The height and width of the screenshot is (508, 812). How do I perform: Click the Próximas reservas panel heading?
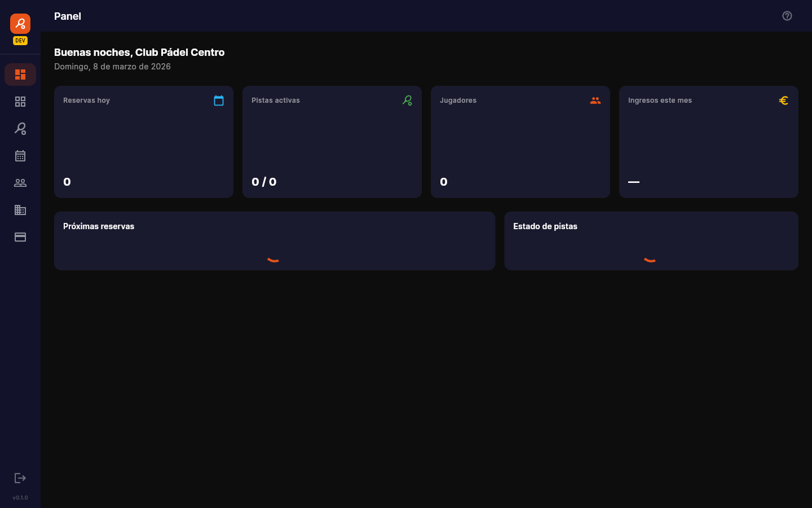[98, 226]
